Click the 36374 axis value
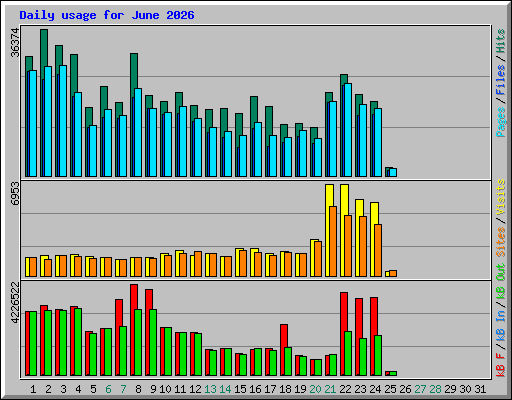The height and width of the screenshot is (400, 512). (15, 42)
